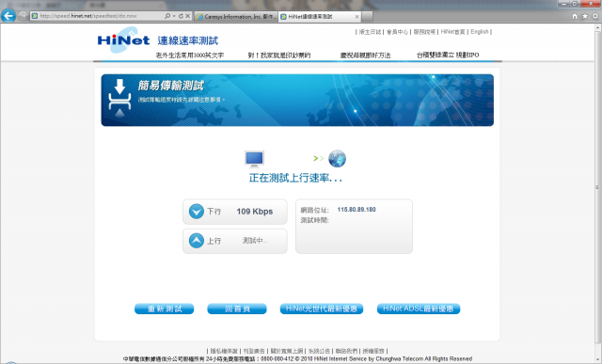
Task: Open the 聯絡我們 footer link
Action: (346, 351)
